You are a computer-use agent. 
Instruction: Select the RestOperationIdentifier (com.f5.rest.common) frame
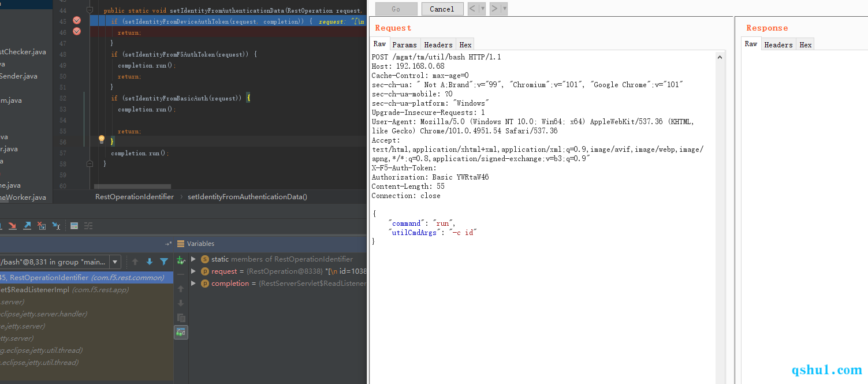[x=87, y=278]
